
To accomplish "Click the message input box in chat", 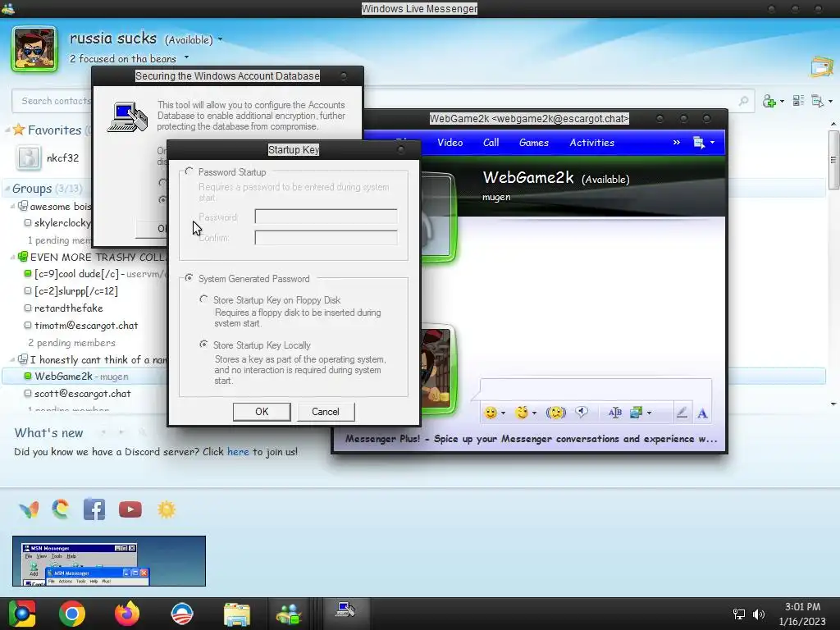I will coord(596,388).
